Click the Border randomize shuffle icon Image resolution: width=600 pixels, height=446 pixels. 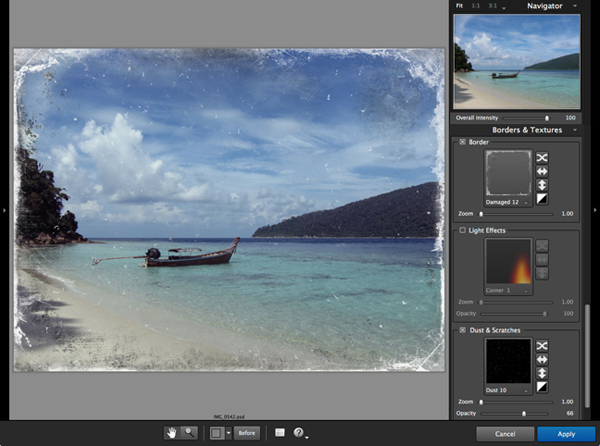coord(541,157)
